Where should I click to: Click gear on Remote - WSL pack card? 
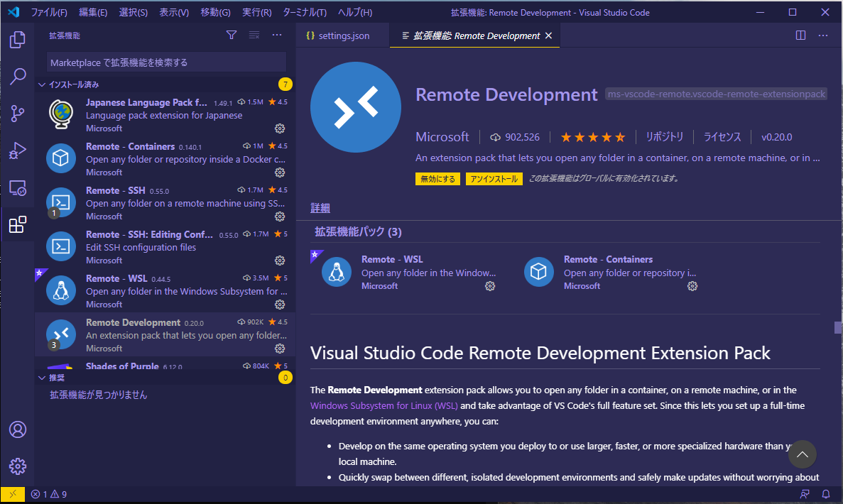pos(490,286)
